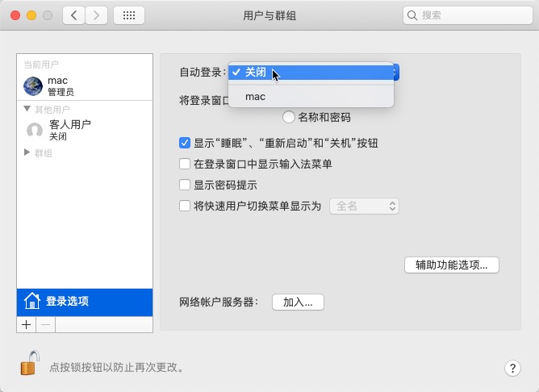Click the mac user globe avatar
539x392 pixels.
point(33,86)
